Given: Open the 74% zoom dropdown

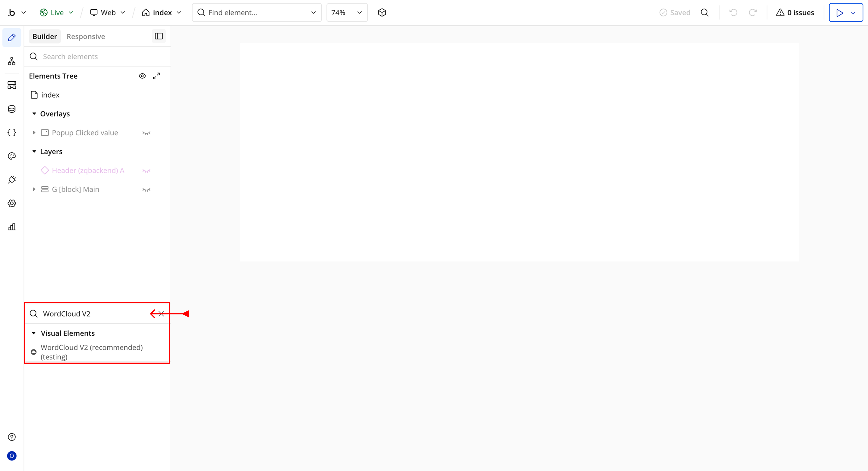Looking at the screenshot, I should 347,12.
